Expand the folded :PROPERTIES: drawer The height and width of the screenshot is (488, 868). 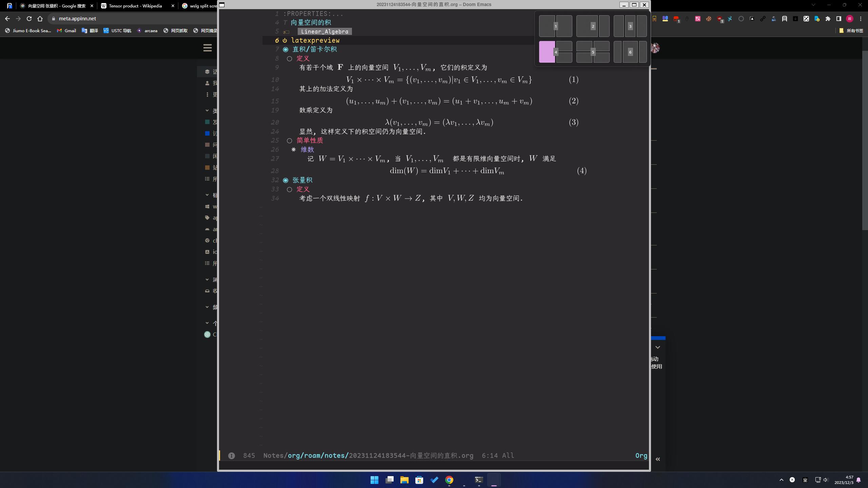click(313, 14)
